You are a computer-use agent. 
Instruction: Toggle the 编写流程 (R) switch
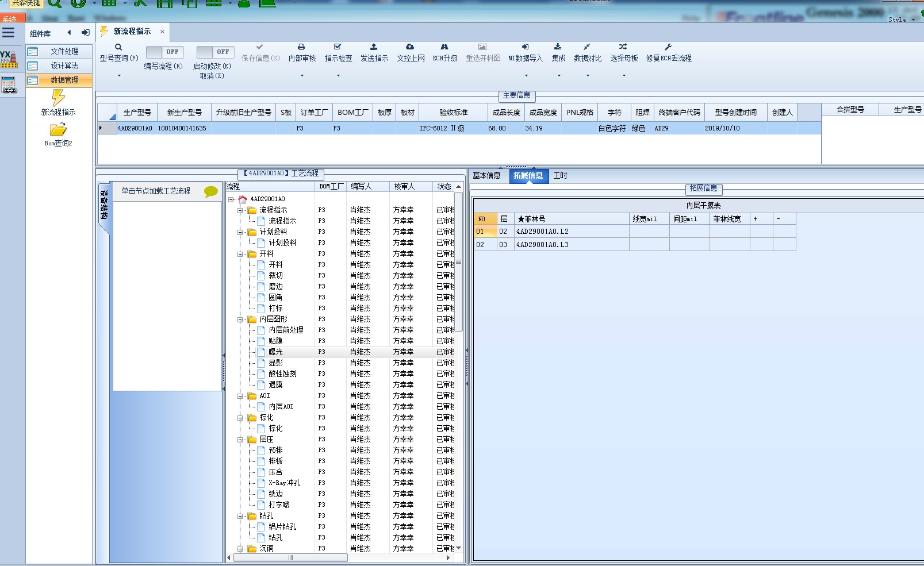click(x=164, y=52)
